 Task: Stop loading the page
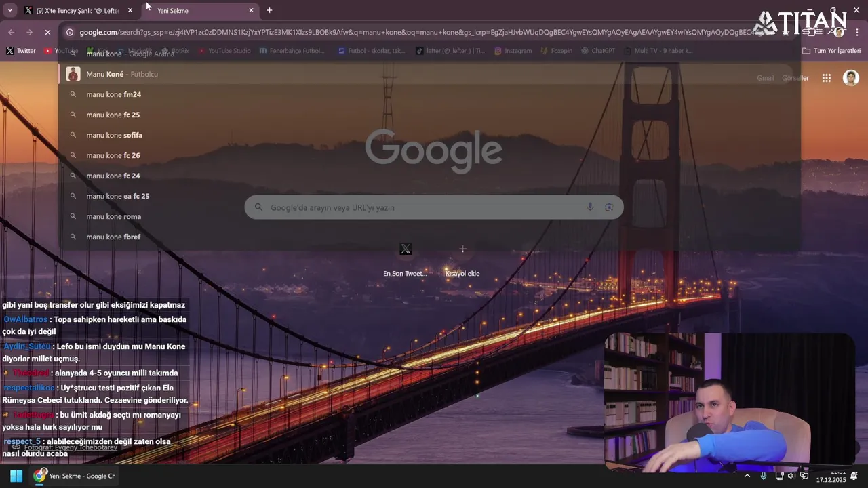(47, 32)
